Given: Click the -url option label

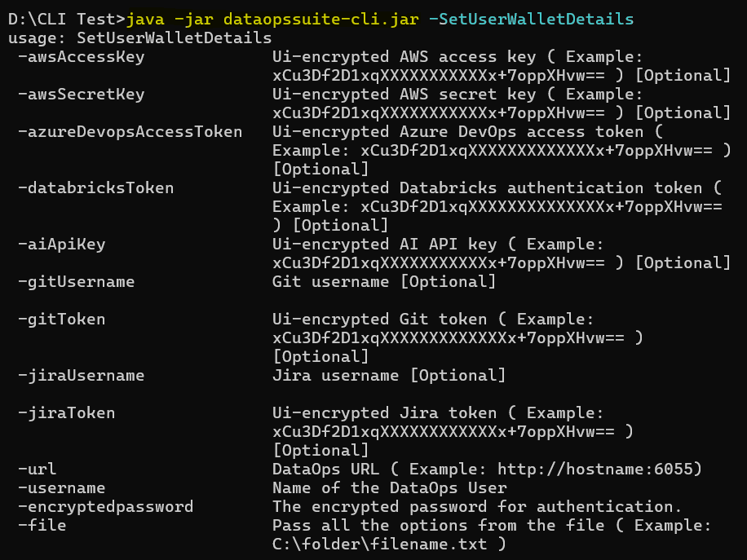Looking at the screenshot, I should click(x=38, y=469).
